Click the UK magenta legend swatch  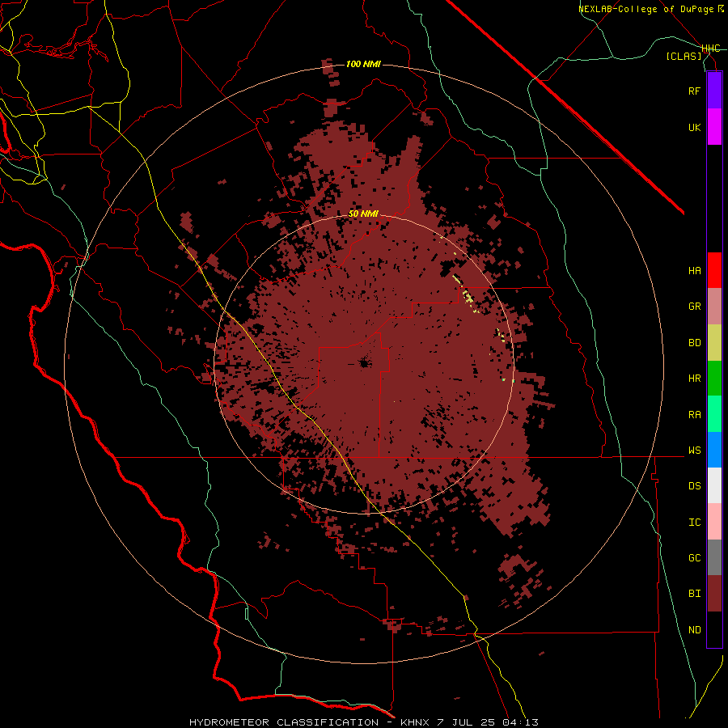tap(714, 127)
